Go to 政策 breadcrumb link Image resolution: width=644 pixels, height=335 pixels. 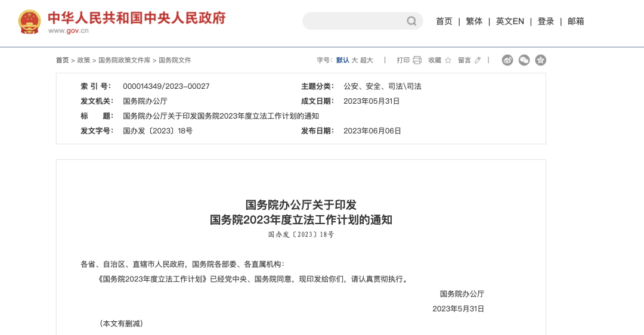(x=84, y=60)
